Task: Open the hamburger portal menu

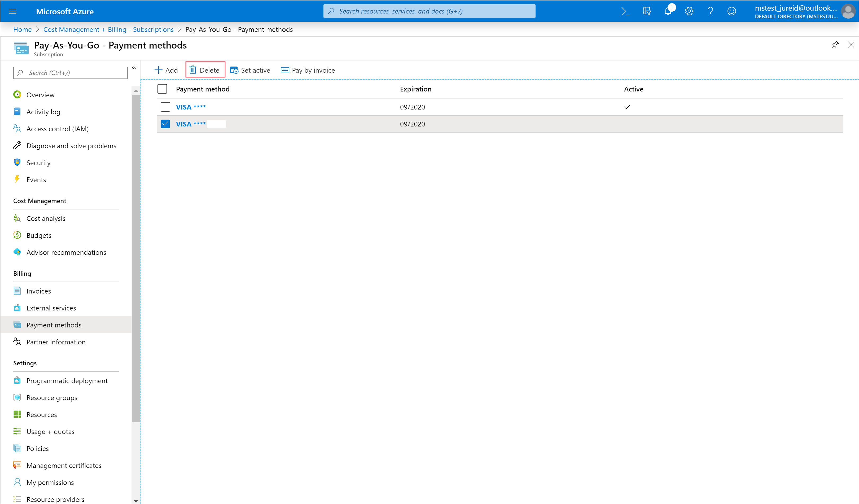Action: tap(13, 11)
